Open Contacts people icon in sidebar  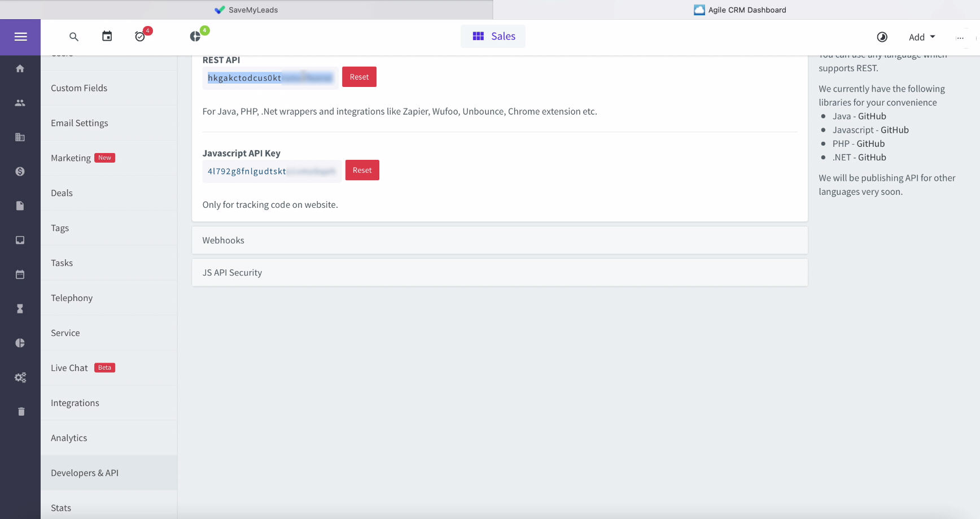(x=20, y=103)
